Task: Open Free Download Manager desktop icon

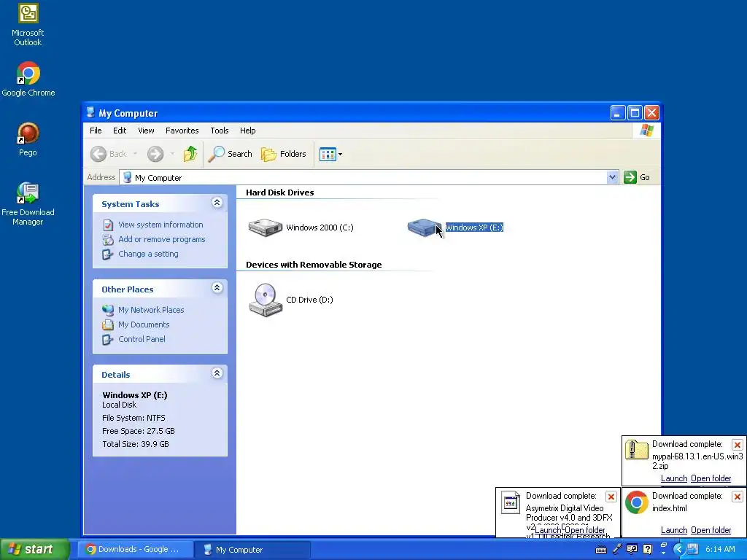Action: click(x=28, y=204)
